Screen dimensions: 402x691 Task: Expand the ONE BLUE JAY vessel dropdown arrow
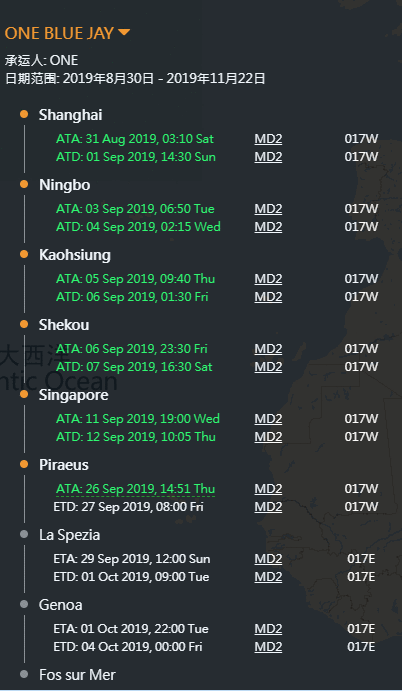(124, 32)
